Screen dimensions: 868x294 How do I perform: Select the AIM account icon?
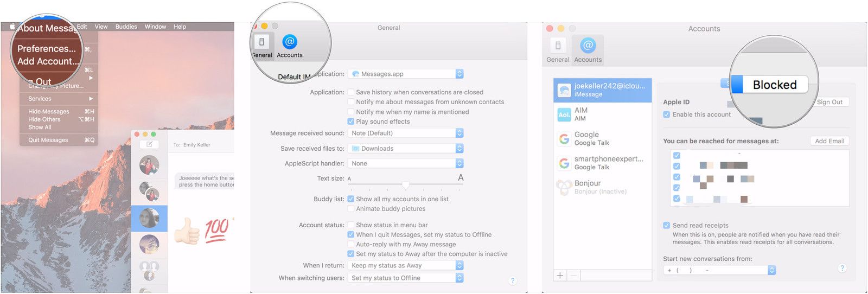(x=564, y=114)
